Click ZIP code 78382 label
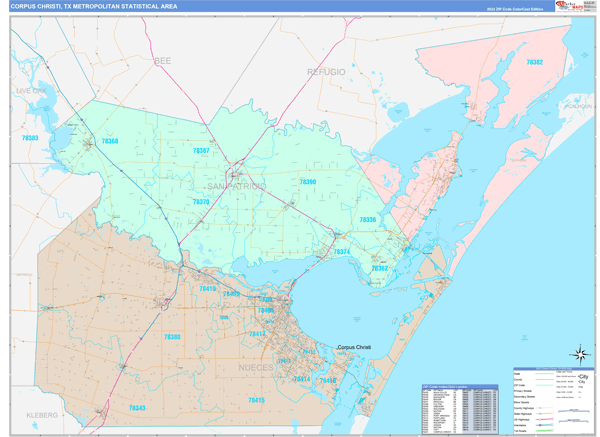Image resolution: width=600 pixels, height=437 pixels. 535,62
